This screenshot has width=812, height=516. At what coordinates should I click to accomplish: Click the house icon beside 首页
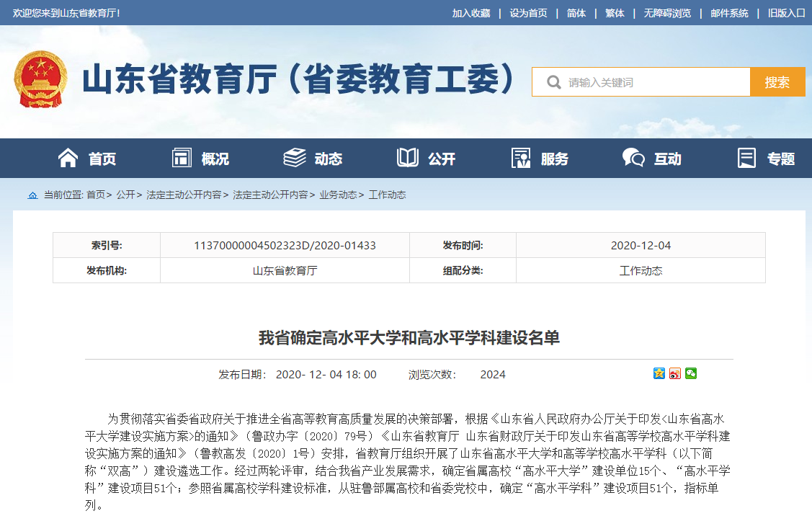[x=68, y=159]
